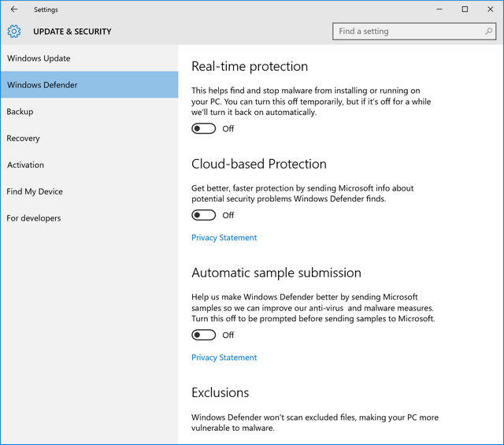Toggle Automatic sample submission on
Viewport: 504px width, 445px height.
pos(204,335)
